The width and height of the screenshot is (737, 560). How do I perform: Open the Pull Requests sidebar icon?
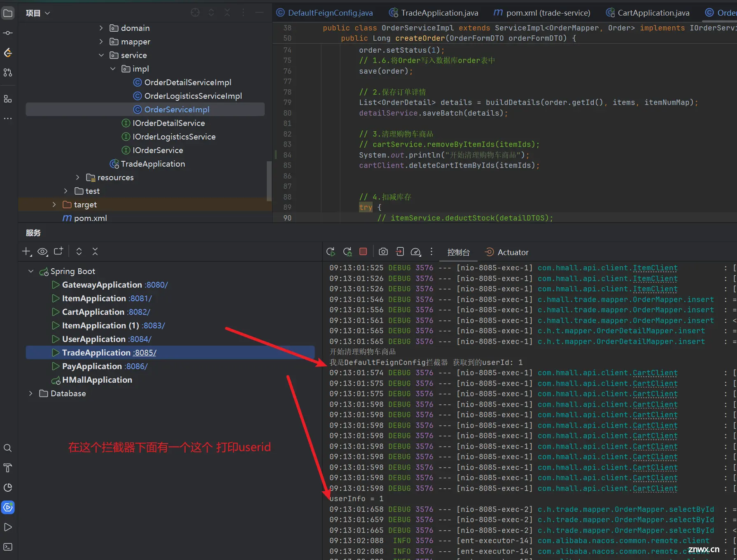pos(8,73)
